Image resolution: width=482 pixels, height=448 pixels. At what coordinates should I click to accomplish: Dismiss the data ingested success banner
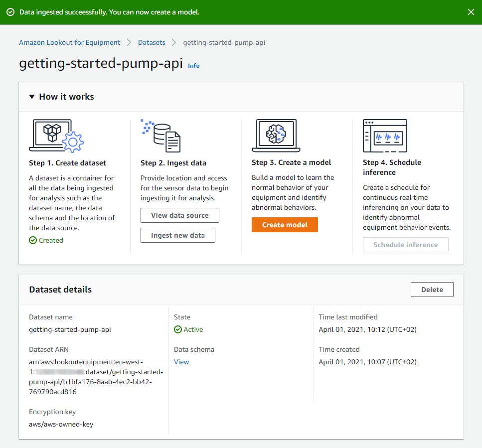click(x=471, y=12)
